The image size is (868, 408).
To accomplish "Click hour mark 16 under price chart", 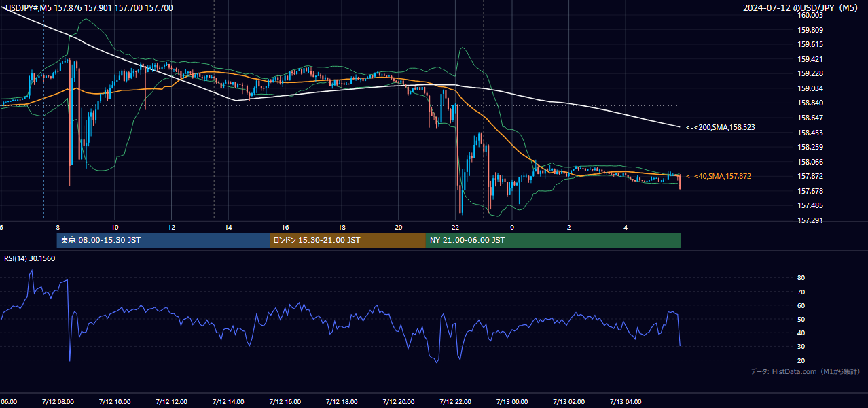I will click(x=285, y=227).
